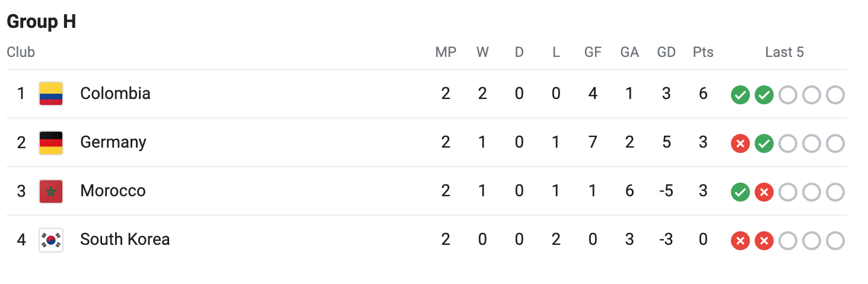Open the Germany team link

point(113,142)
